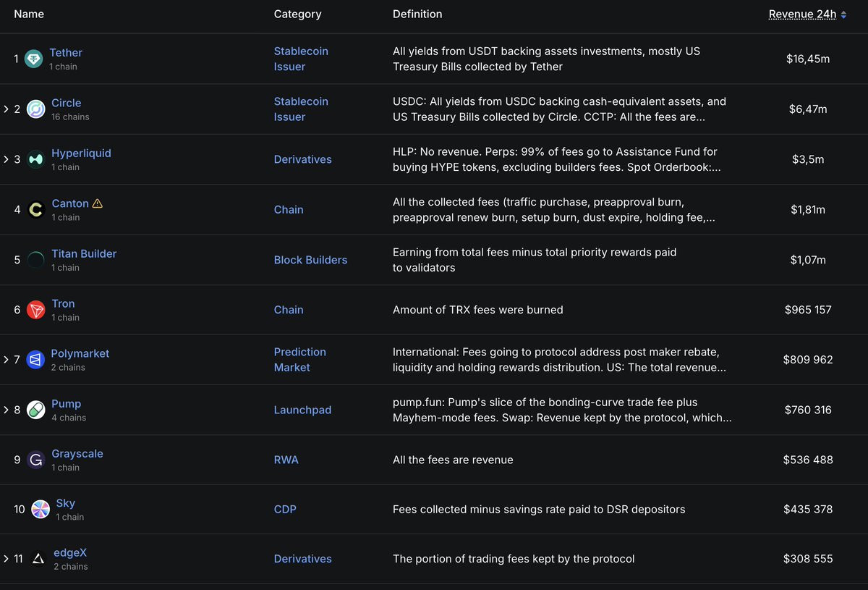Click the warning triangle next to Canton
This screenshot has height=590, width=868.
click(98, 203)
